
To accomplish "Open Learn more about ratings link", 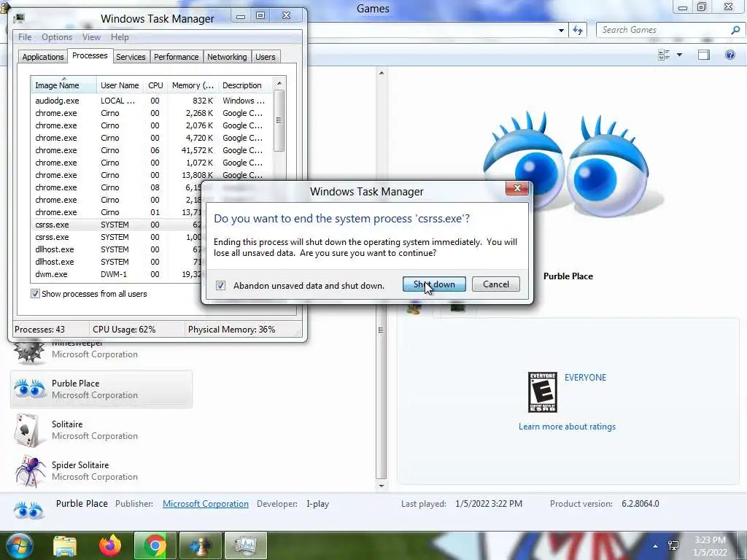I will 567,427.
